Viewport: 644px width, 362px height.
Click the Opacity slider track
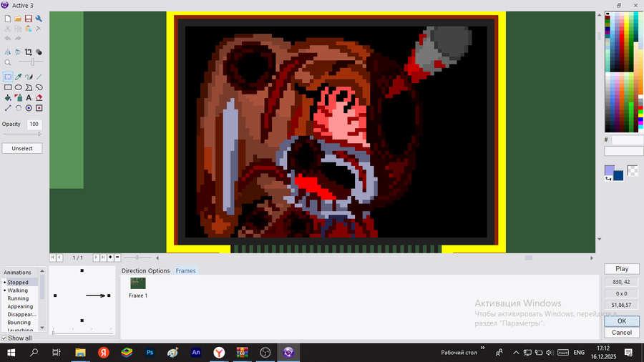tap(22, 134)
